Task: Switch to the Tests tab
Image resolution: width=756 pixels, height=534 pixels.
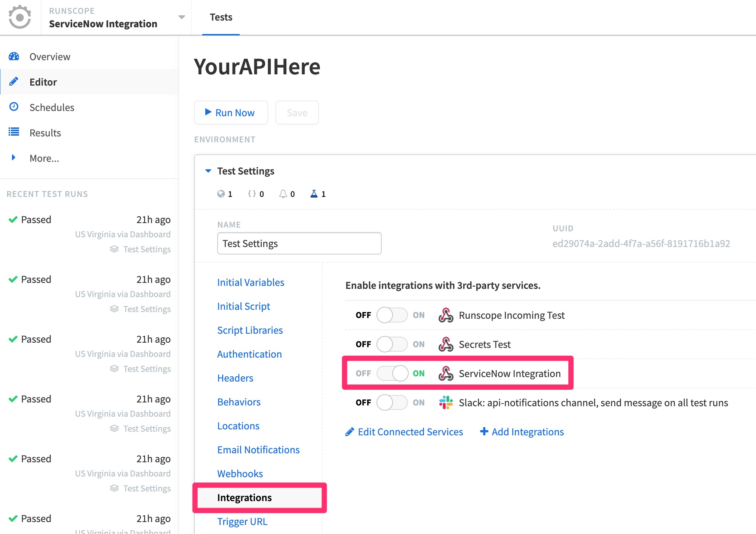Action: pyautogui.click(x=221, y=17)
